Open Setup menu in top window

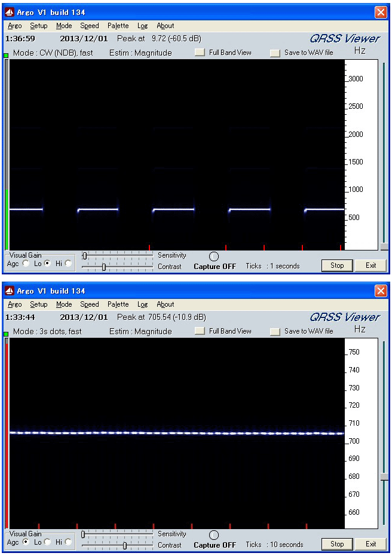39,26
